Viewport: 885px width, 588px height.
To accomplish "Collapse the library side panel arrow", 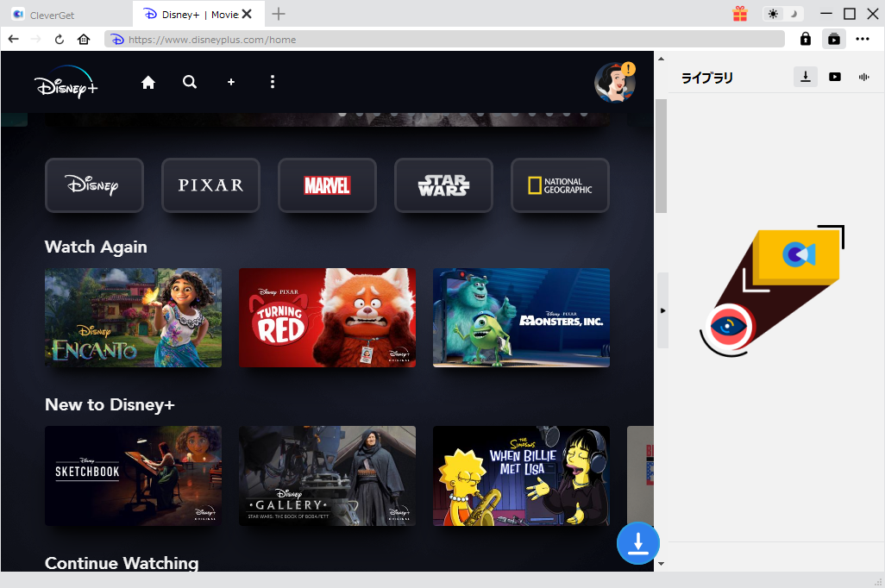I will coord(662,310).
